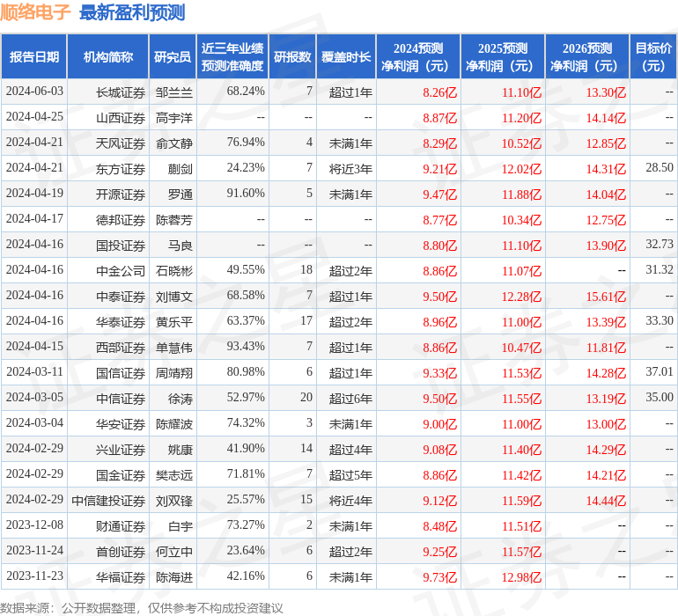Screen dimensions: 678x616
Task: Click the 93.43% accuracy for 西部证券
Action: tap(246, 346)
